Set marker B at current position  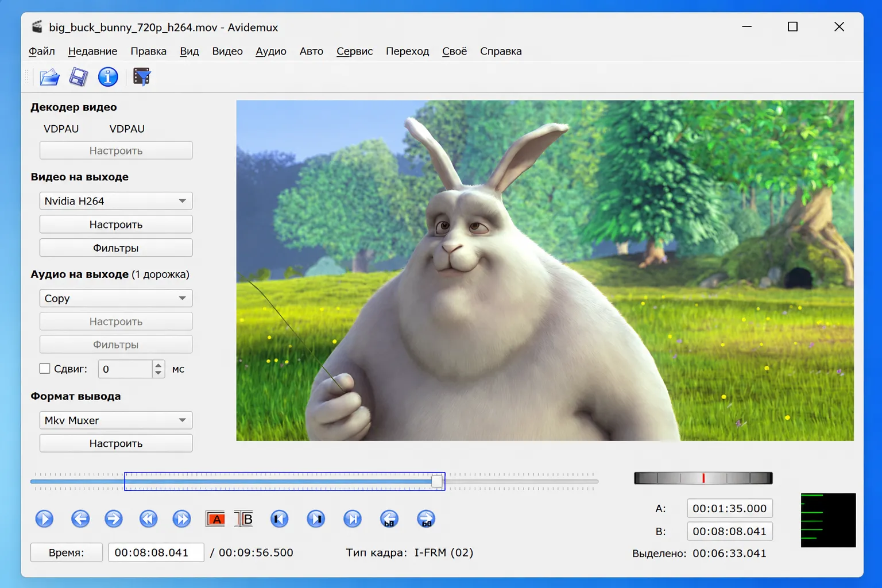pos(244,519)
